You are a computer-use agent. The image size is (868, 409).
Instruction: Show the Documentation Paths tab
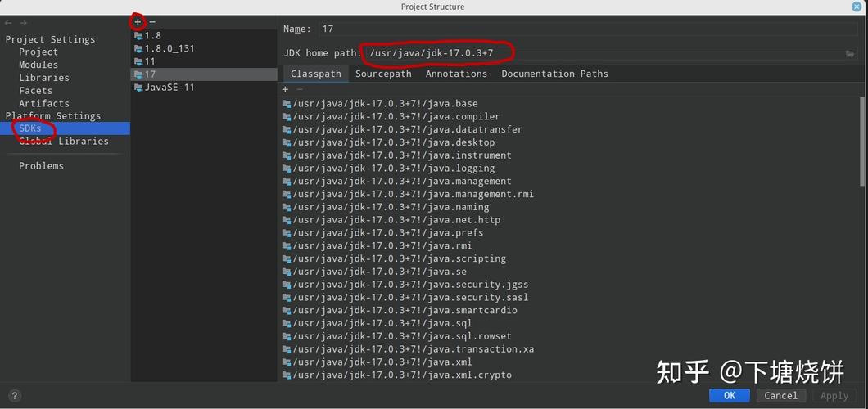[x=554, y=74]
